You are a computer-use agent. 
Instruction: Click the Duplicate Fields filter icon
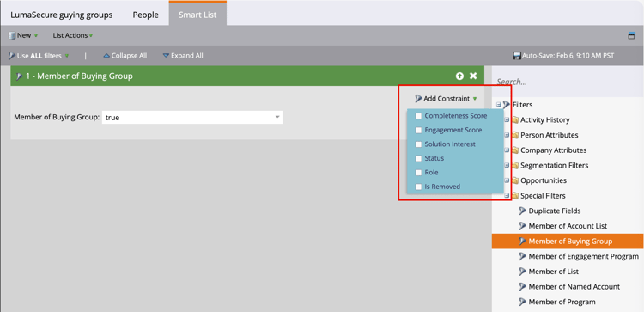tap(522, 211)
